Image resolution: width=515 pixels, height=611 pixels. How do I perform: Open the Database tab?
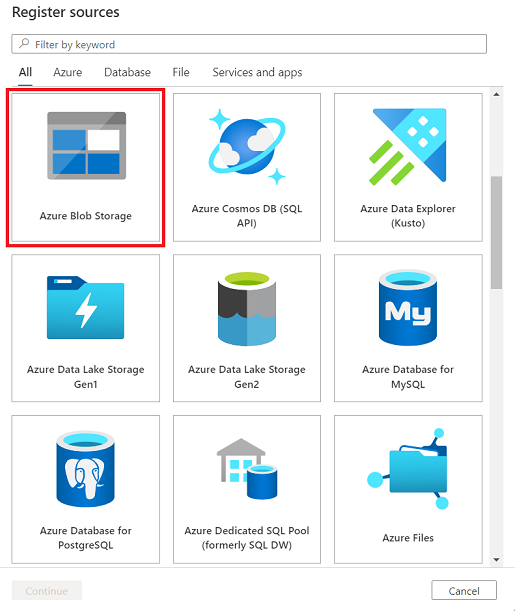tap(127, 72)
